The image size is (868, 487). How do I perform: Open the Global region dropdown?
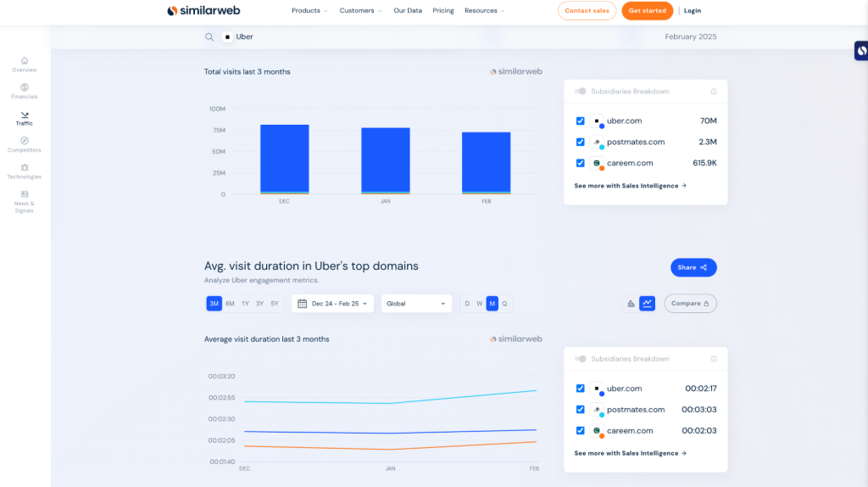(x=416, y=304)
